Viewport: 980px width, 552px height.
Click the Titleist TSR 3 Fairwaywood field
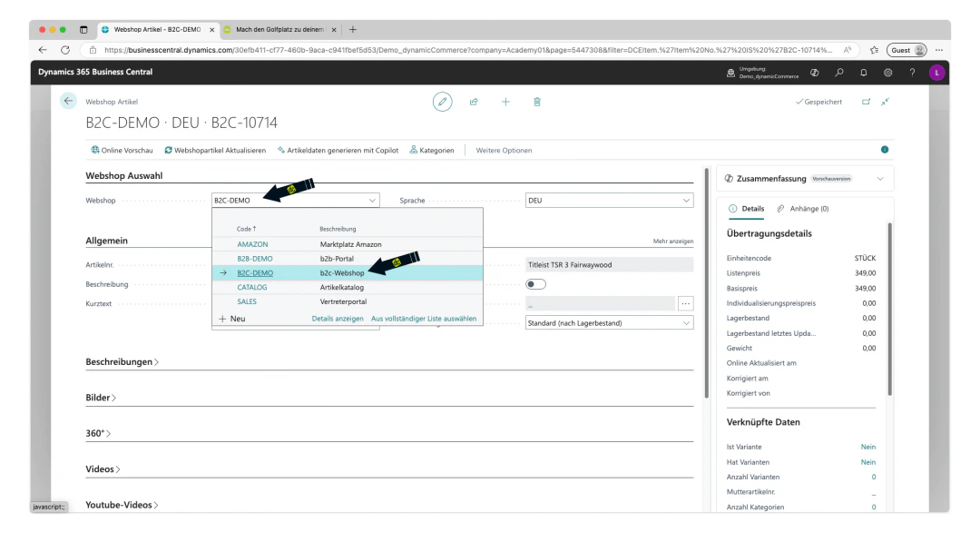tap(610, 264)
